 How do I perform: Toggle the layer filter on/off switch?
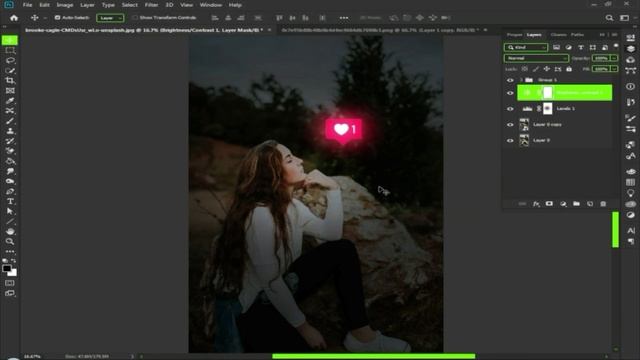(616, 46)
